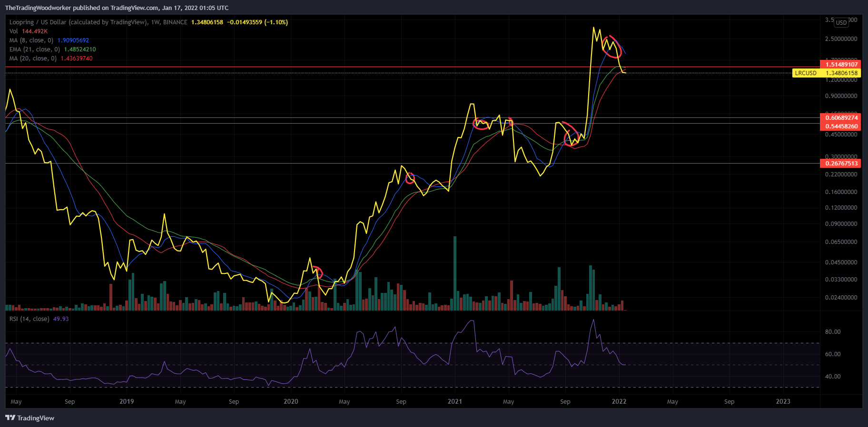
Task: Click the 2020 label on time axis
Action: coord(291,401)
